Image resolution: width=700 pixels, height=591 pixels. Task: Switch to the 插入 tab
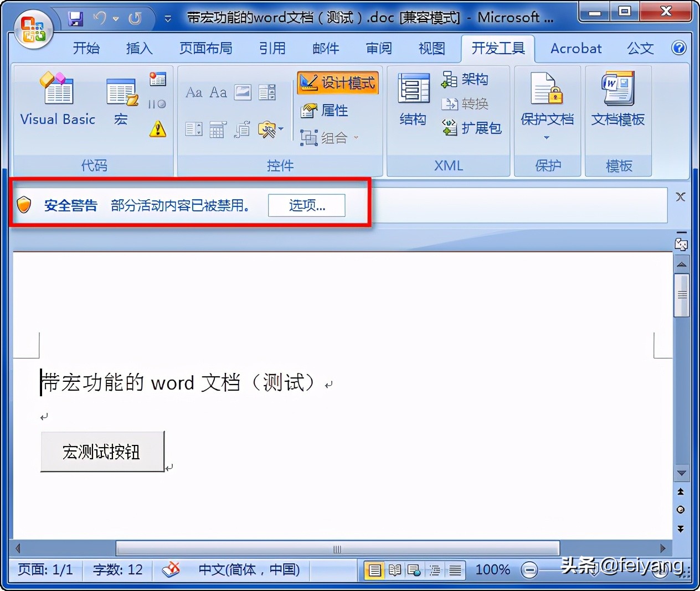(140, 49)
